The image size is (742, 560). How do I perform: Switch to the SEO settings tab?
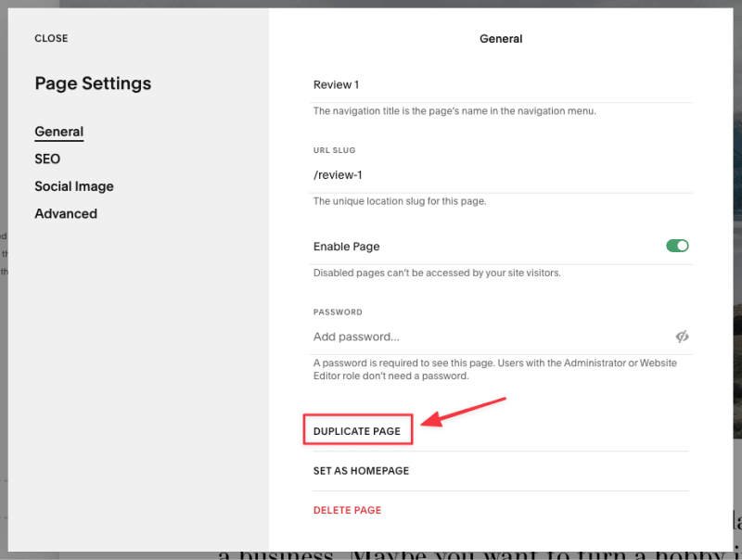pyautogui.click(x=46, y=159)
